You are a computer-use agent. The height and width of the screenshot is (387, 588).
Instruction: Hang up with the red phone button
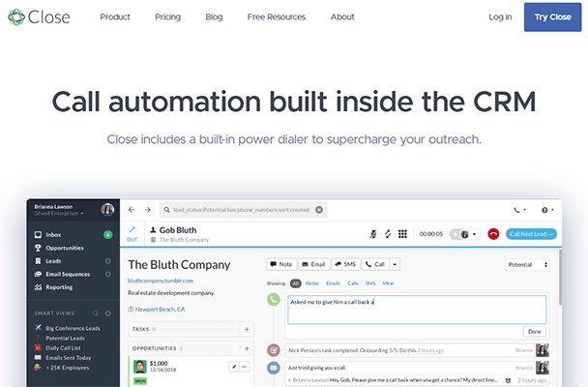click(x=493, y=234)
